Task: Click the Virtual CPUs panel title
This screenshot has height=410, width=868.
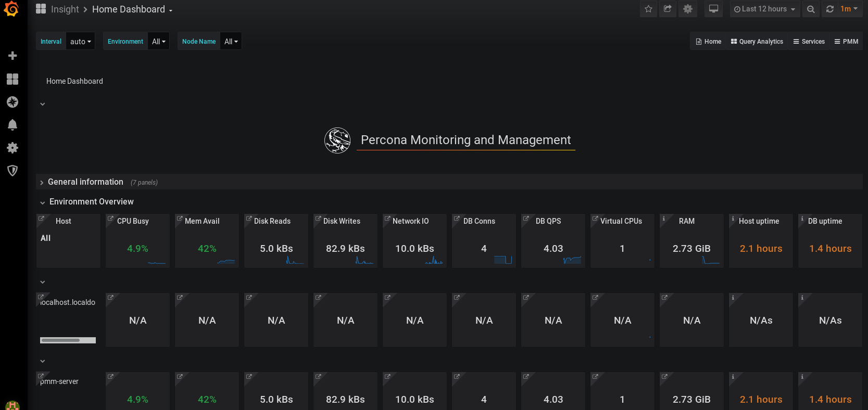Action: [621, 221]
